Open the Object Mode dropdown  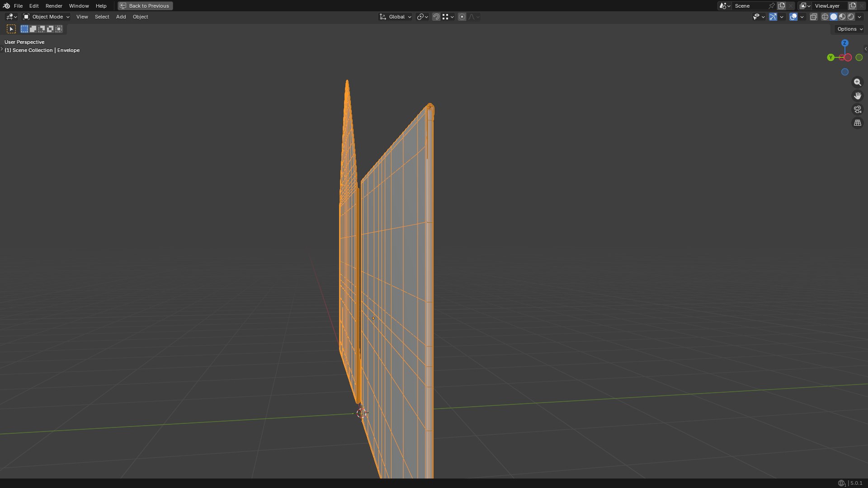[x=46, y=17]
